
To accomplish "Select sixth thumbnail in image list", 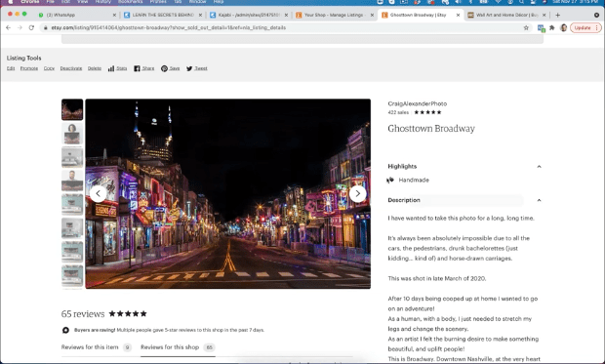I will pyautogui.click(x=72, y=228).
